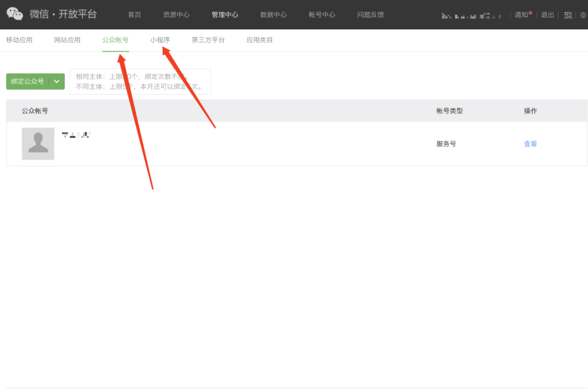
Task: Click 退出 to log out
Action: coord(547,15)
